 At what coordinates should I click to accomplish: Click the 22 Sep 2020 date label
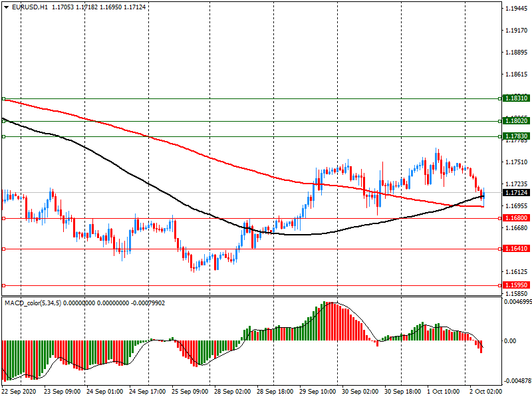pos(20,393)
